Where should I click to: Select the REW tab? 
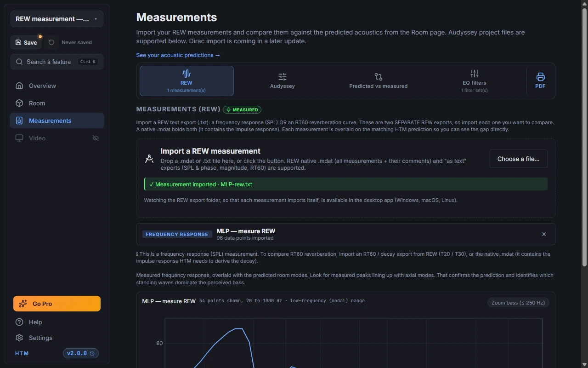[187, 81]
